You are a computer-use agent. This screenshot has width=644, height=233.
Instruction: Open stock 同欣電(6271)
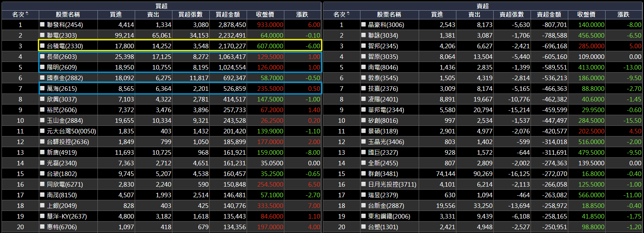point(65,184)
